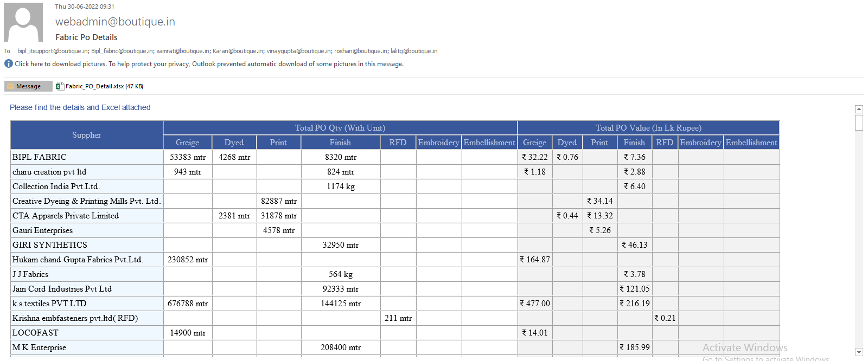
Task: Click the date Thu 30-06-2022 09:31
Action: (85, 7)
